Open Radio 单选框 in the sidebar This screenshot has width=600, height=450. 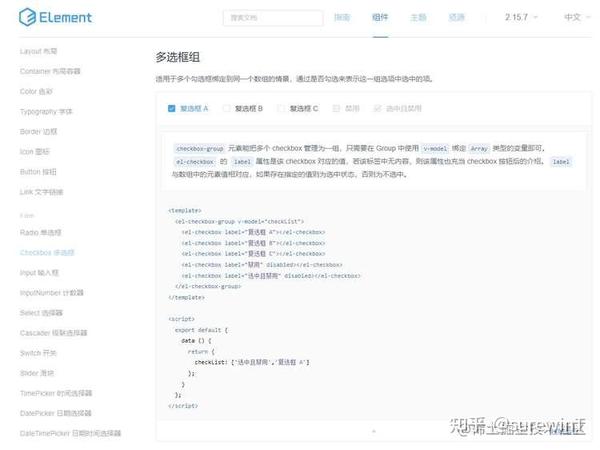coord(40,232)
